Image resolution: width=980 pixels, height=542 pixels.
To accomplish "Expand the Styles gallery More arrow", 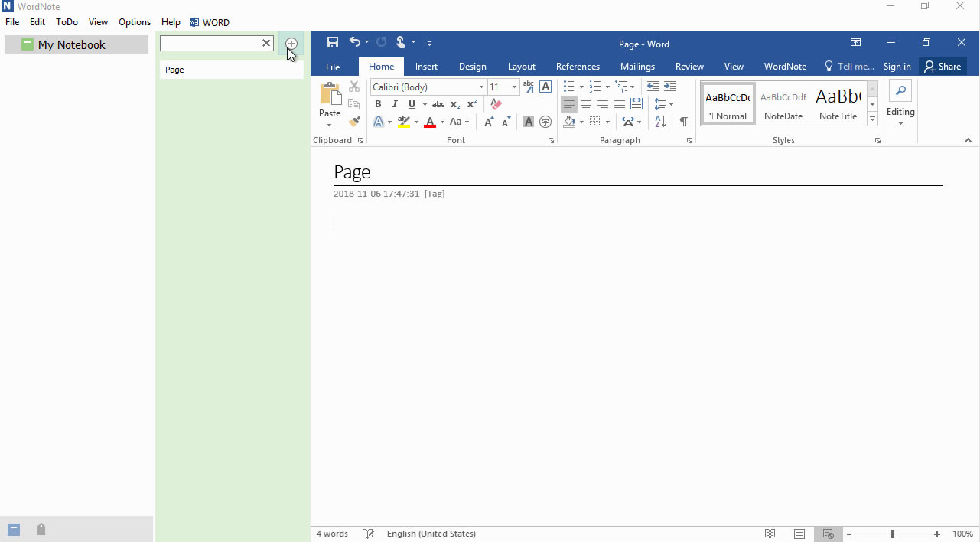I will (872, 119).
